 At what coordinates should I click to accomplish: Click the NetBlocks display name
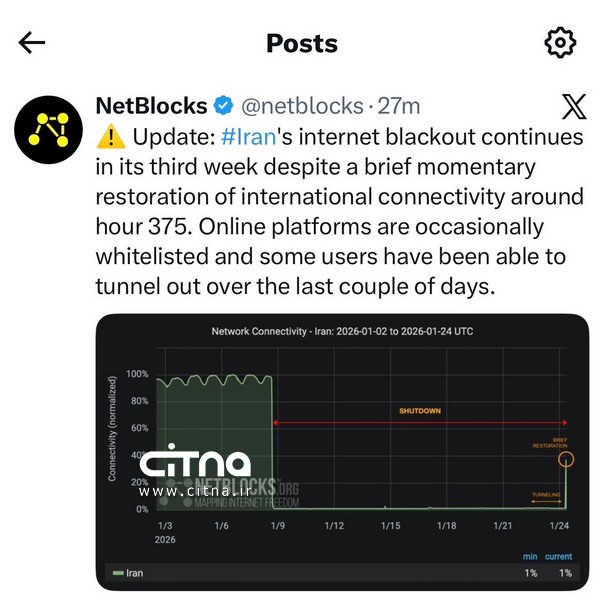click(151, 106)
